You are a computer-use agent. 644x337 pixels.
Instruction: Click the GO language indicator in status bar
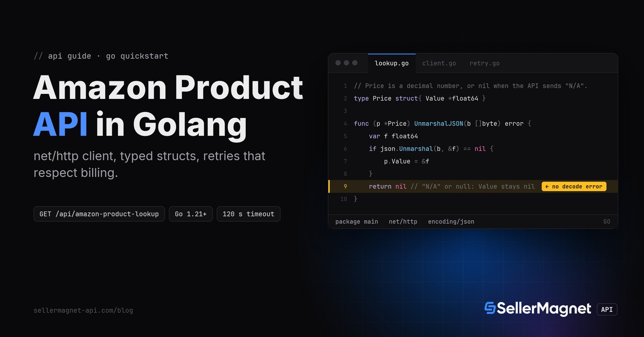pyautogui.click(x=607, y=222)
